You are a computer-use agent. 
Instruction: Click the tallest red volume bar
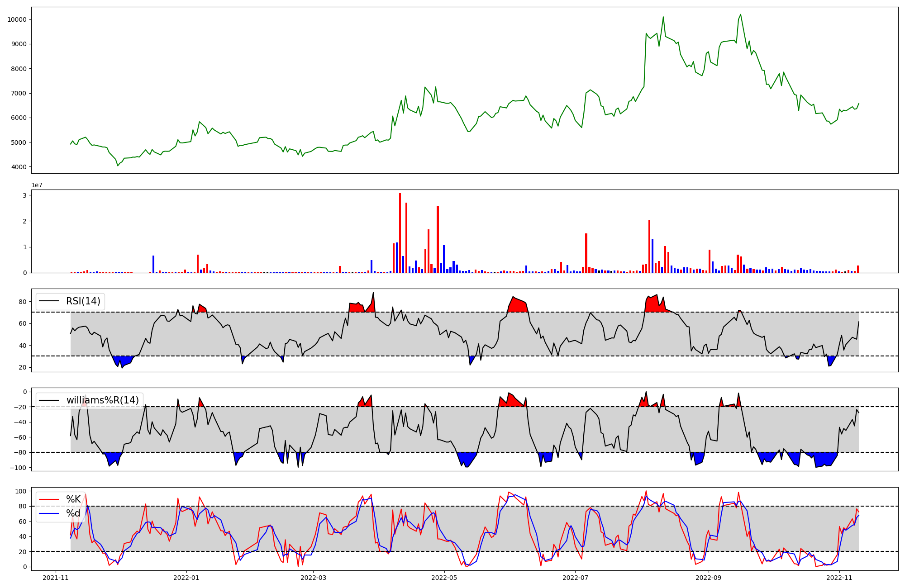(x=400, y=233)
